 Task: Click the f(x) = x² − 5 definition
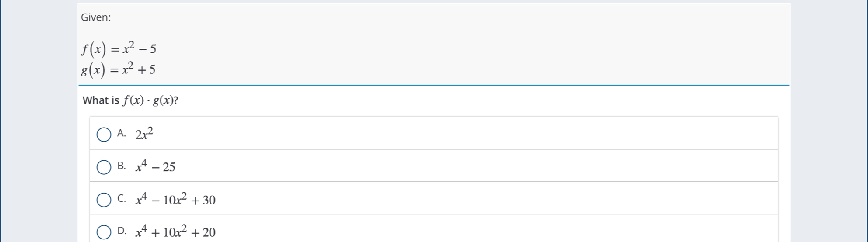click(119, 49)
